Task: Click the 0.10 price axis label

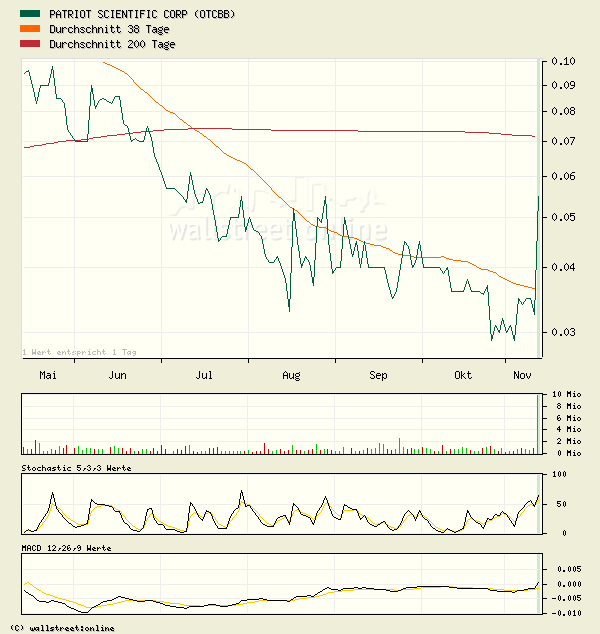Action: [x=562, y=61]
